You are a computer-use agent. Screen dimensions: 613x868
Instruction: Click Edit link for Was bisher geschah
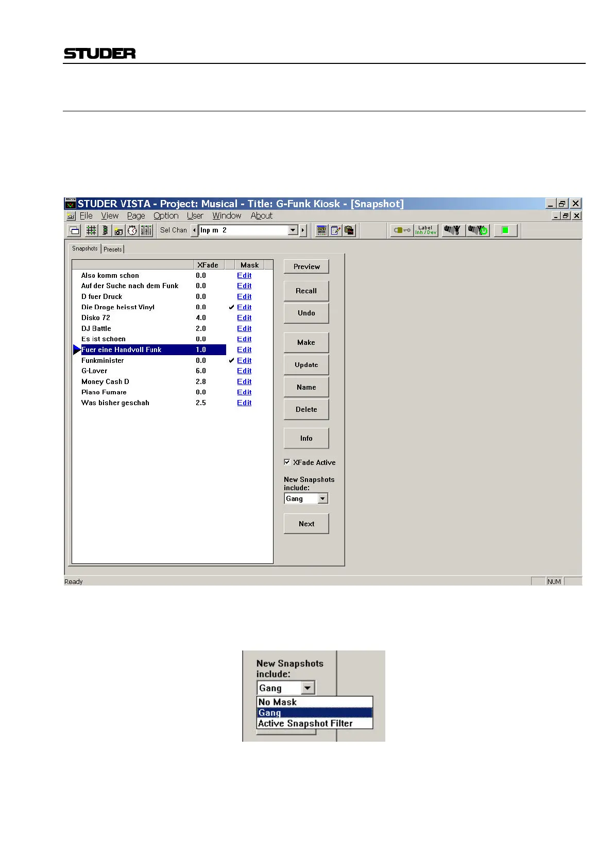click(244, 403)
